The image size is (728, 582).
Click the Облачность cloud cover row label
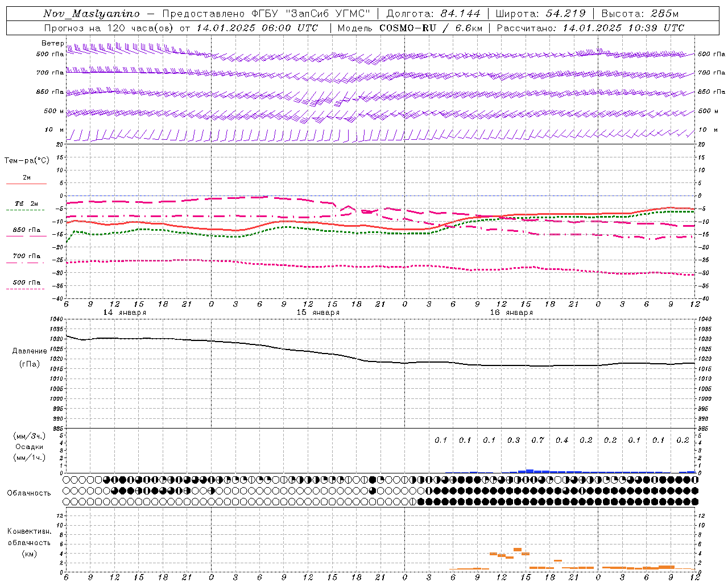click(29, 493)
